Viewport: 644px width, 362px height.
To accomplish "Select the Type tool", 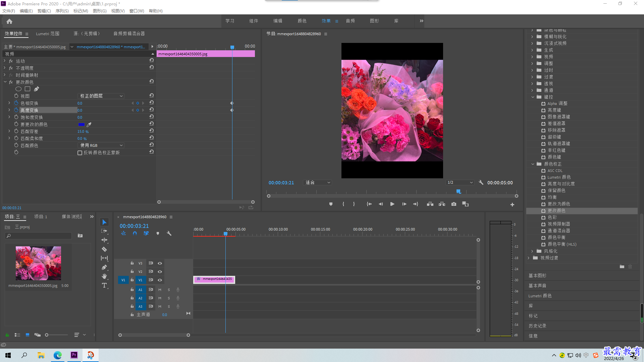I will (104, 285).
